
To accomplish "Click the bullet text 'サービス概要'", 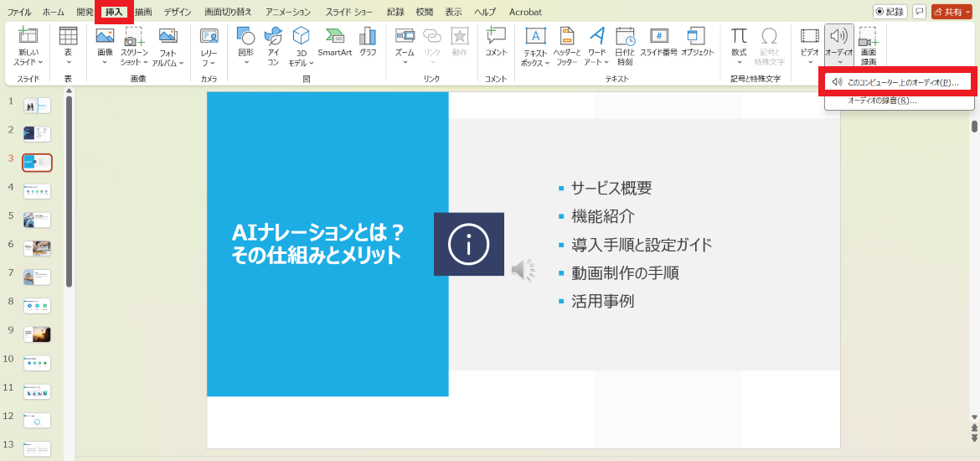I will tap(611, 188).
